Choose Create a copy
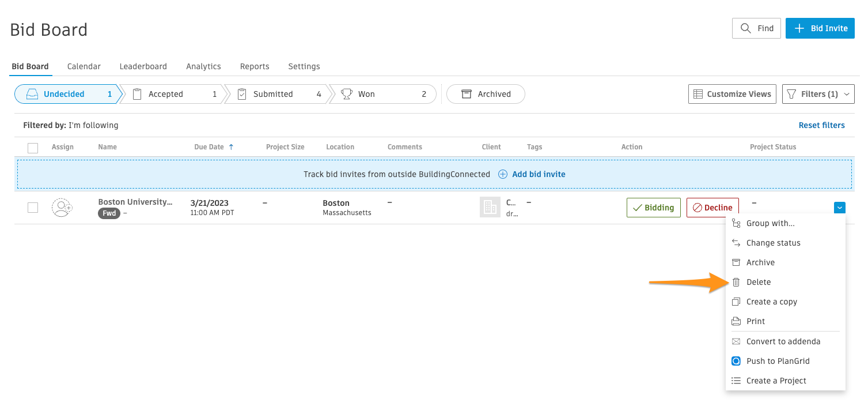Viewport: 868px width, 410px height. click(786, 302)
